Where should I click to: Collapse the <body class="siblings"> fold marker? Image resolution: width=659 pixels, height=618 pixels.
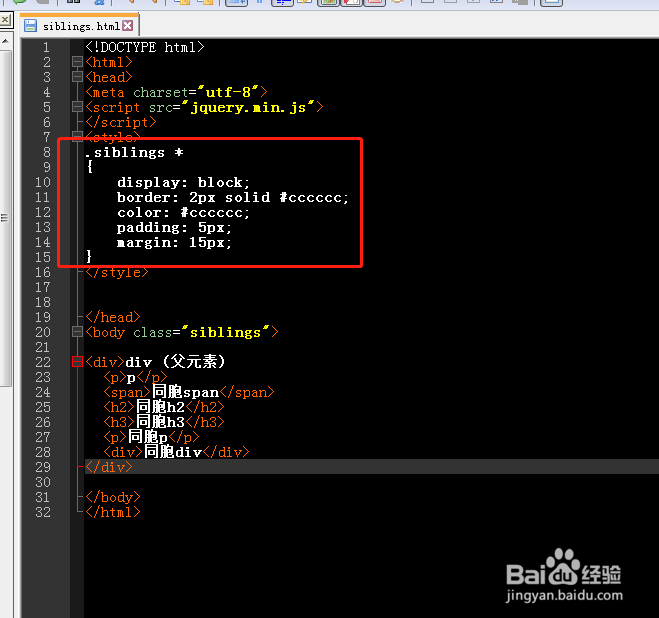point(77,332)
